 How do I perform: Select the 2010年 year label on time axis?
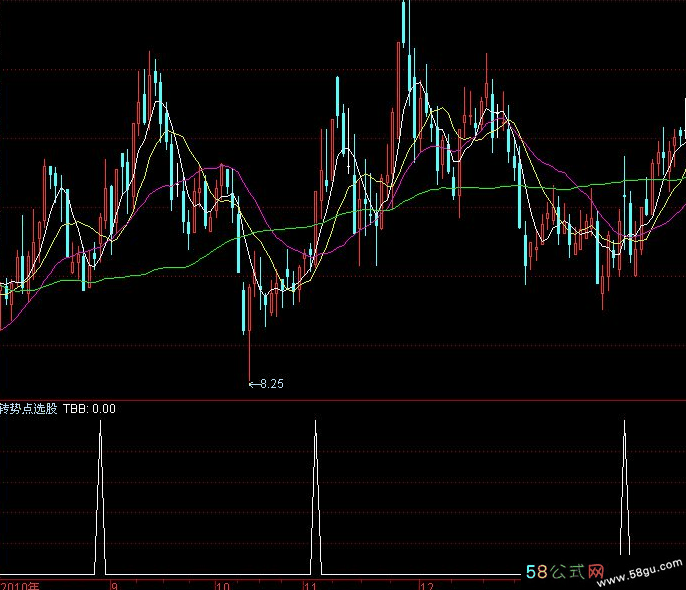tap(21, 584)
